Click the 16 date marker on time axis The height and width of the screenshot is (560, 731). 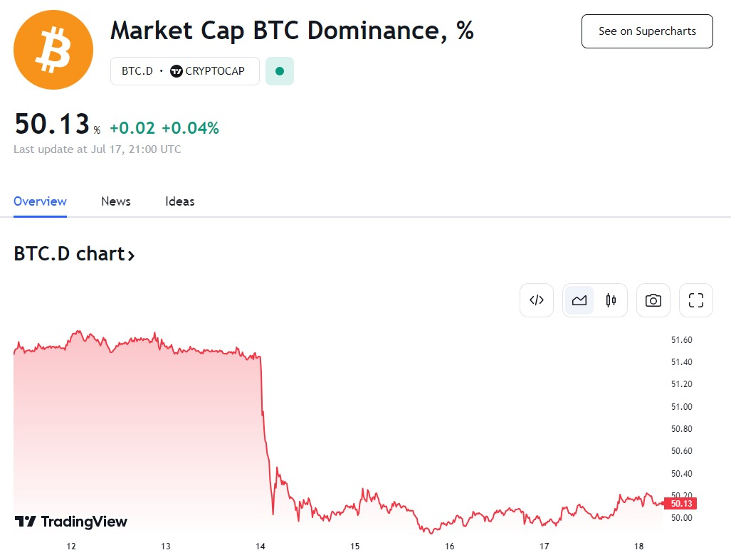450,546
